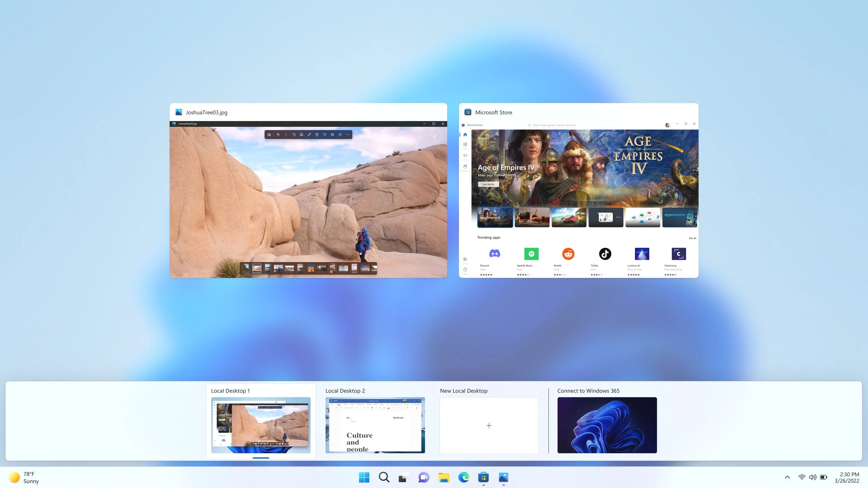The image size is (868, 488).
Task: Expand hidden system tray icons
Action: [x=787, y=477]
